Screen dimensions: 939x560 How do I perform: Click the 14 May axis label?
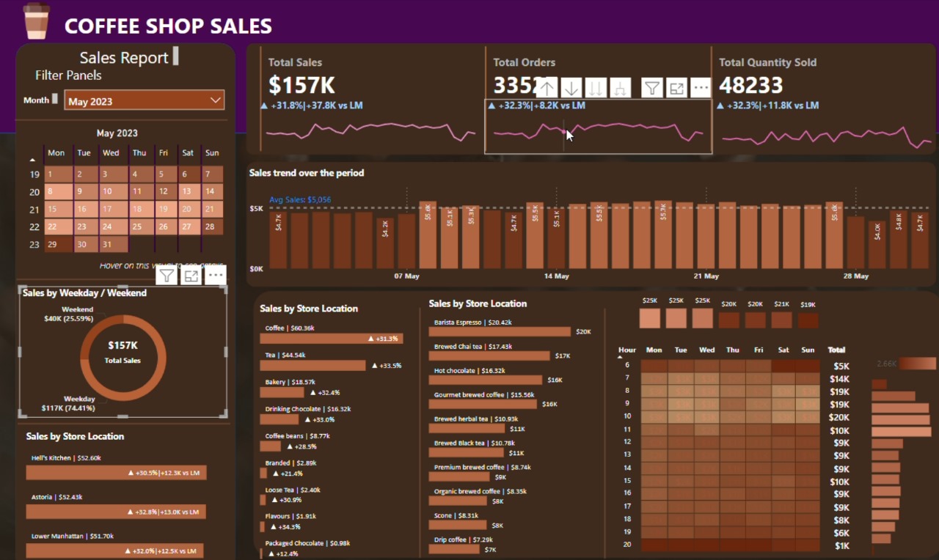557,276
